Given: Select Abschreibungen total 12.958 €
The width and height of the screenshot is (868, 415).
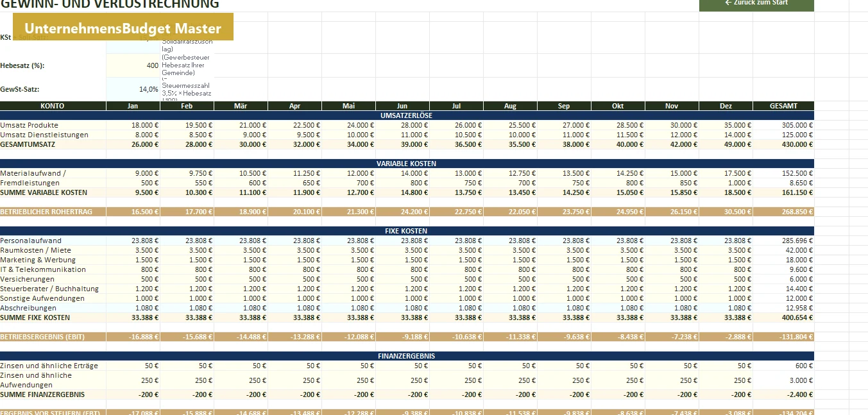Looking at the screenshot, I should [x=783, y=308].
